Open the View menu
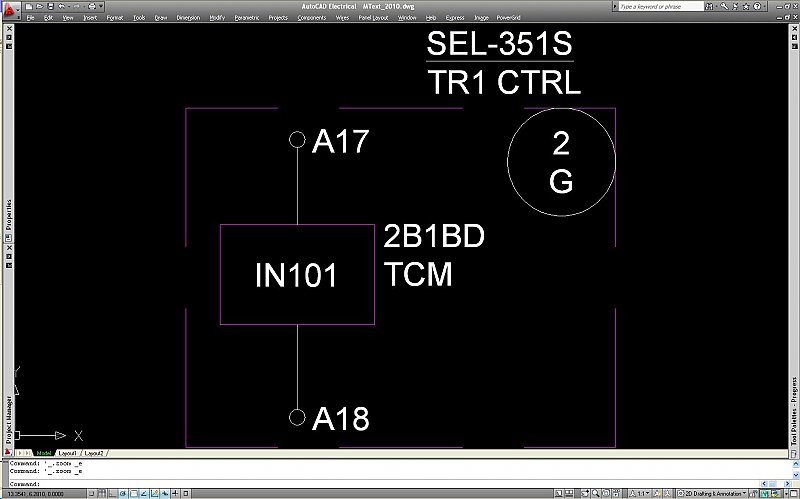 click(x=68, y=18)
